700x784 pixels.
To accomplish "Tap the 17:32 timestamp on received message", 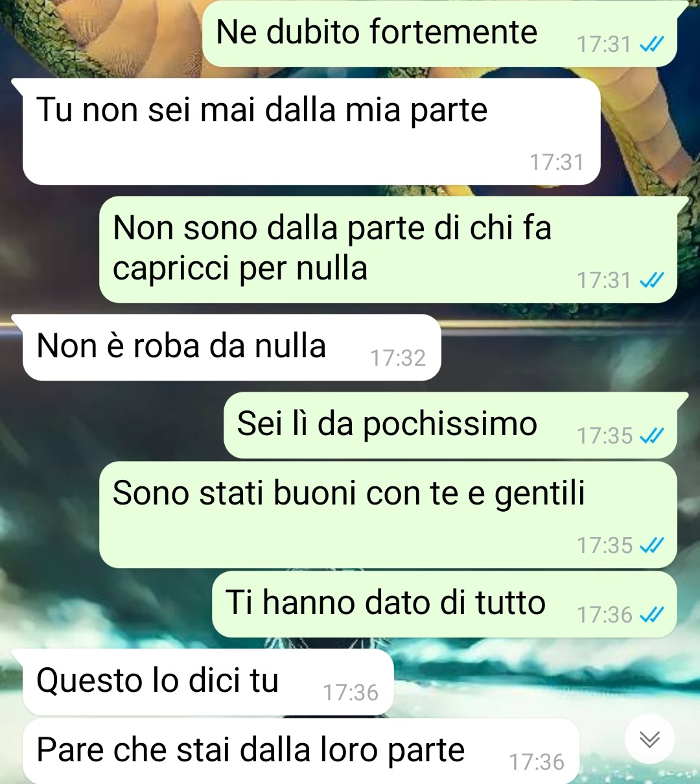I will pos(398,358).
